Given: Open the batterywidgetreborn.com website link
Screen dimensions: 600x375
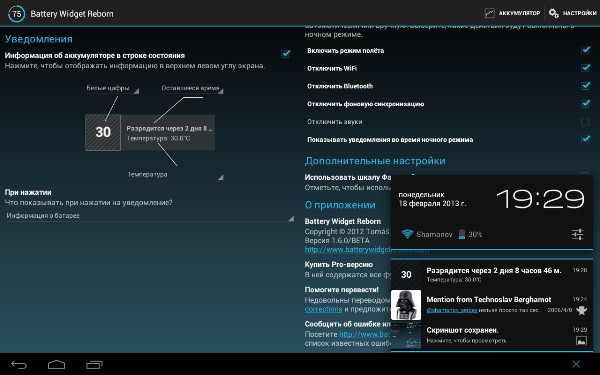Looking at the screenshot, I should 347,250.
